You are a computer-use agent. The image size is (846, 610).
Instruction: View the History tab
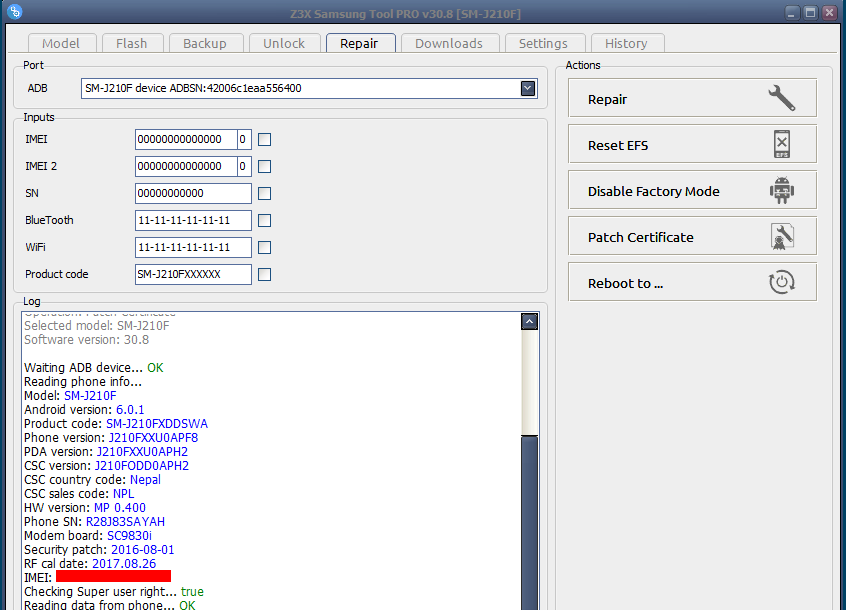(626, 43)
